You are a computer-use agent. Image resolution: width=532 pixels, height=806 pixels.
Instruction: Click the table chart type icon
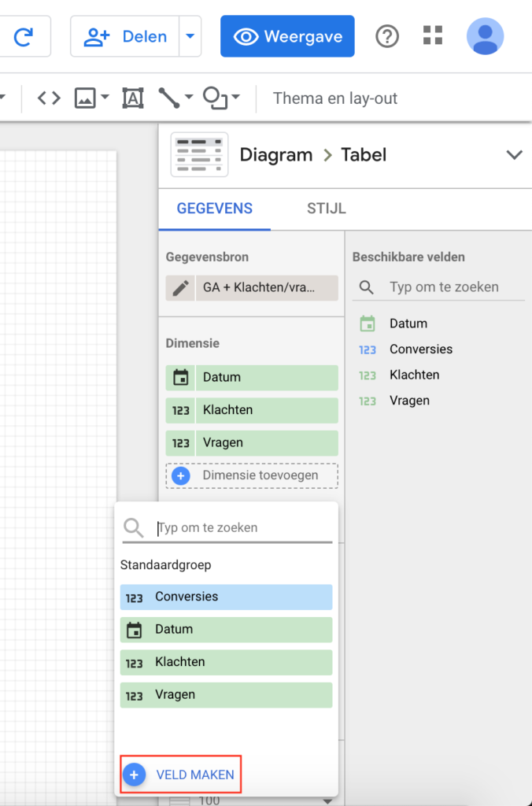coord(199,154)
